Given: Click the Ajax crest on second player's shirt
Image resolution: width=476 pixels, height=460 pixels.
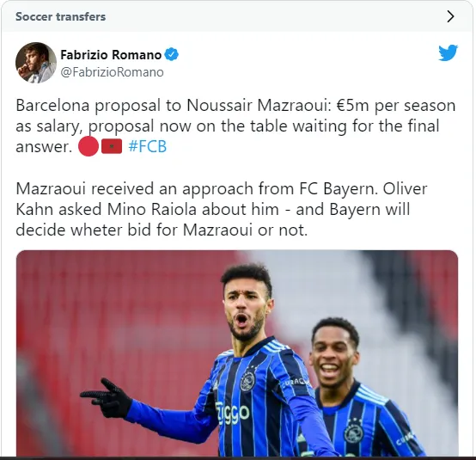Looking at the screenshot, I should pos(353,432).
